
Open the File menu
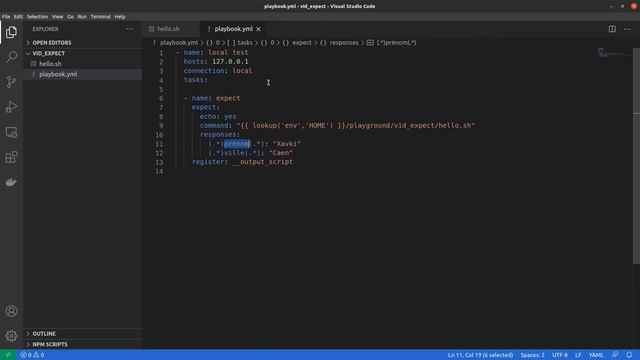click(x=6, y=17)
